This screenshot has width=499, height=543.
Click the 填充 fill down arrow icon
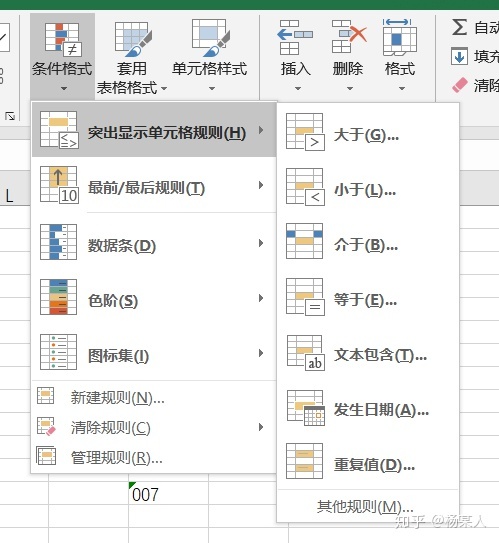tap(460, 56)
